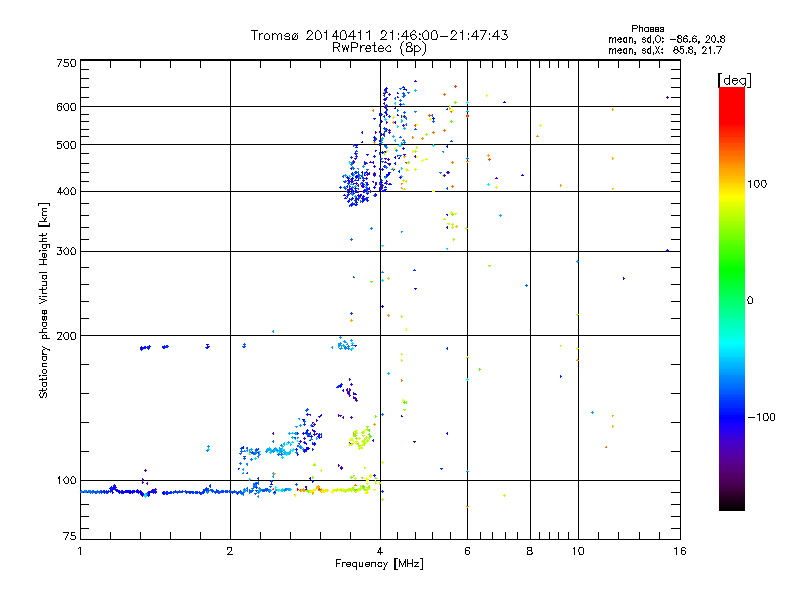This screenshot has width=800, height=600.
Task: Click the y-axis '500' tick label
Action: [67, 145]
